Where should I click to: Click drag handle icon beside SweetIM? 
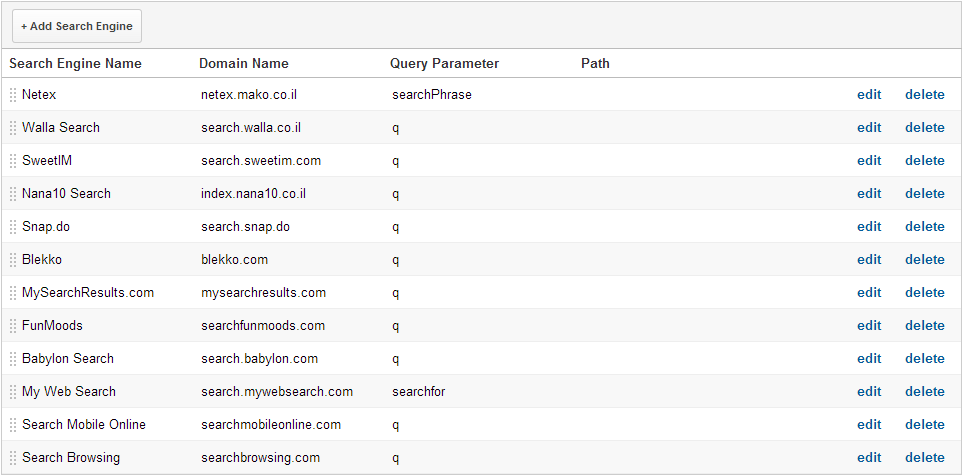tap(13, 161)
